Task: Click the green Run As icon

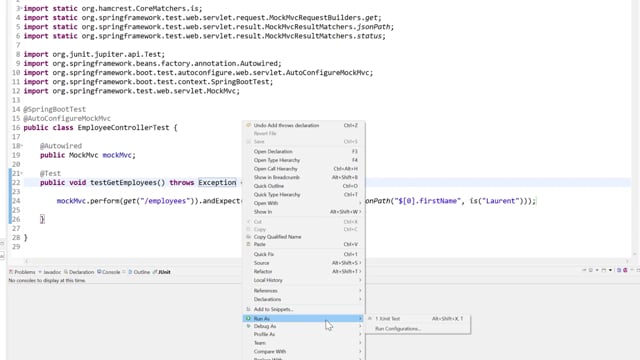Action: click(248, 318)
